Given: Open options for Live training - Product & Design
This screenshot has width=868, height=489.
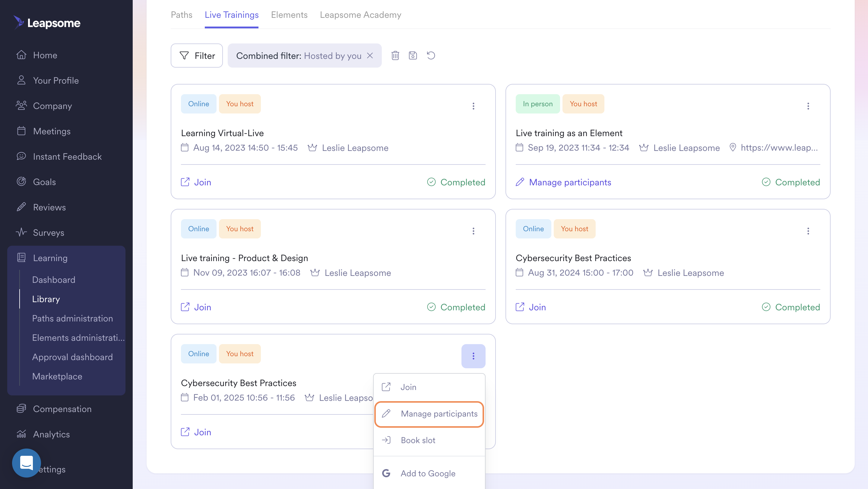Looking at the screenshot, I should pos(473,231).
